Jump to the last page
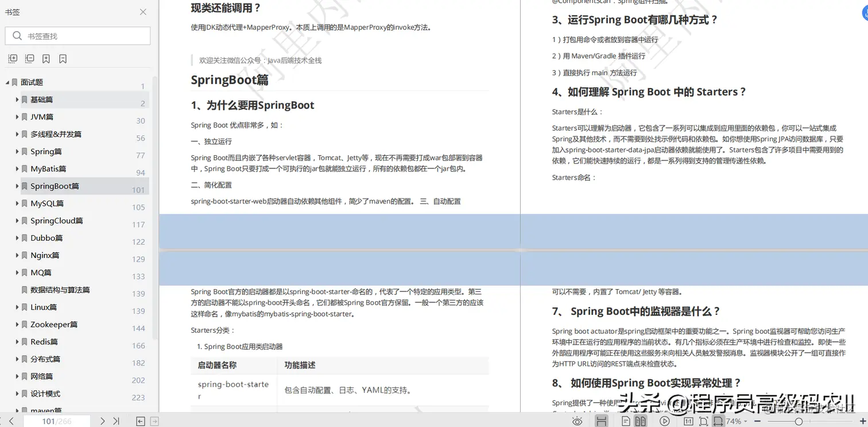This screenshot has height=427, width=868. [x=116, y=421]
